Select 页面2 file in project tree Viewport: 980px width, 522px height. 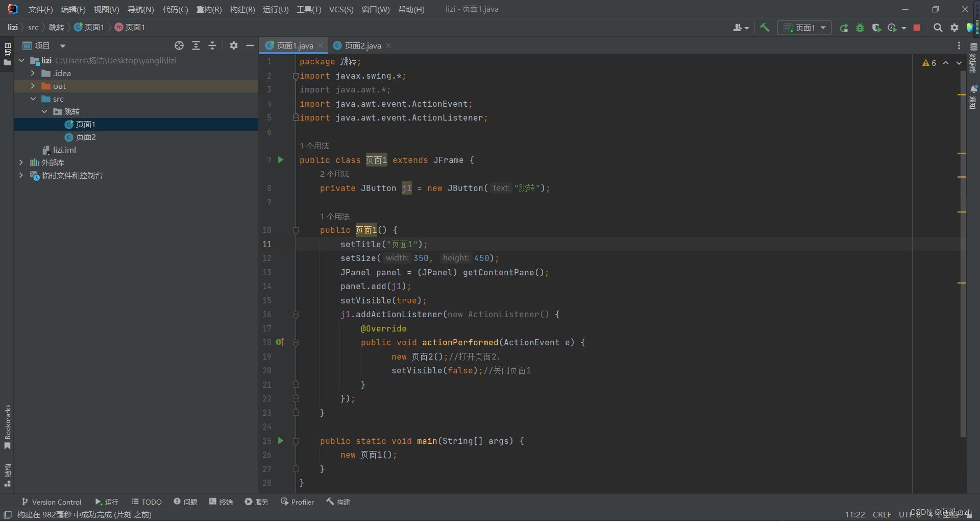click(86, 137)
